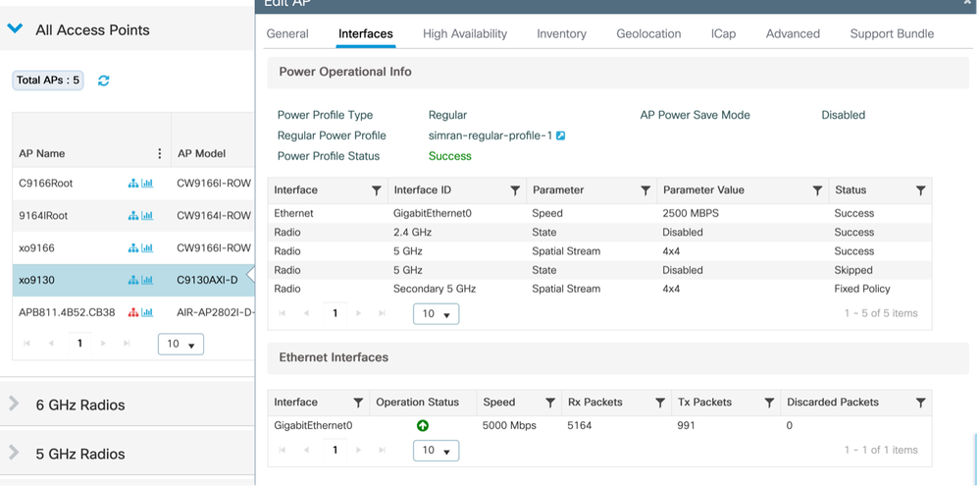Open statistics chart for xo9166

[x=147, y=248]
